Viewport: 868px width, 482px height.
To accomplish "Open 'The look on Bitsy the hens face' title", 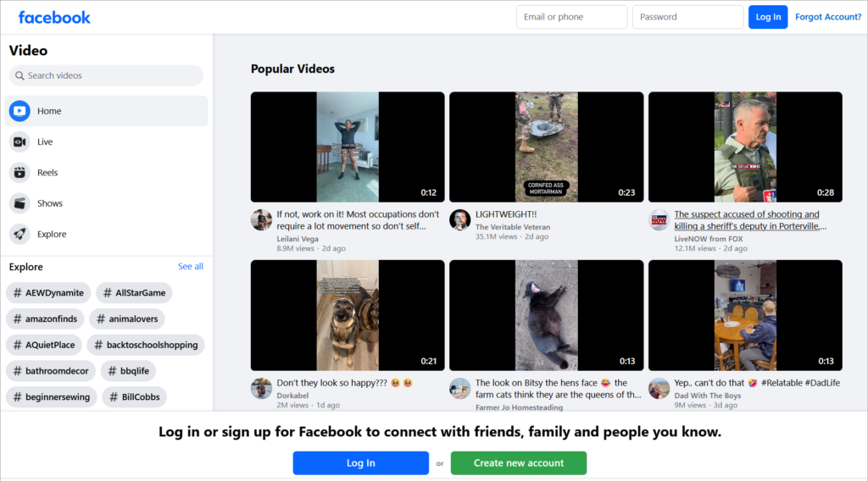I will (558, 389).
